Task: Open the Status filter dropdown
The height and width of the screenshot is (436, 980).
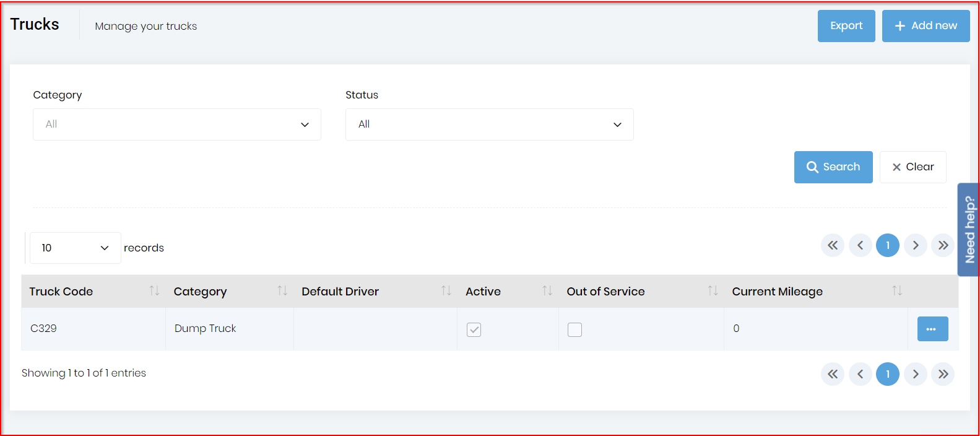Action: [489, 124]
